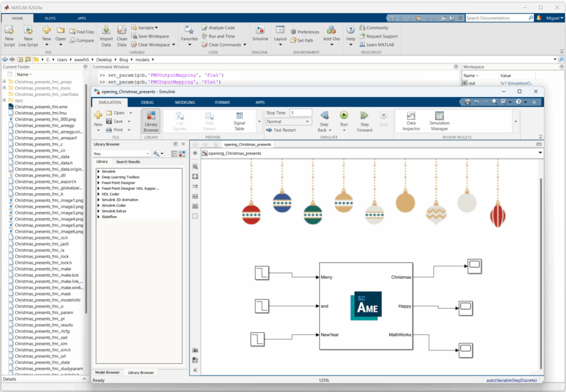Open the Normal simulation mode dropdown
The width and height of the screenshot is (566, 392).
pos(289,121)
